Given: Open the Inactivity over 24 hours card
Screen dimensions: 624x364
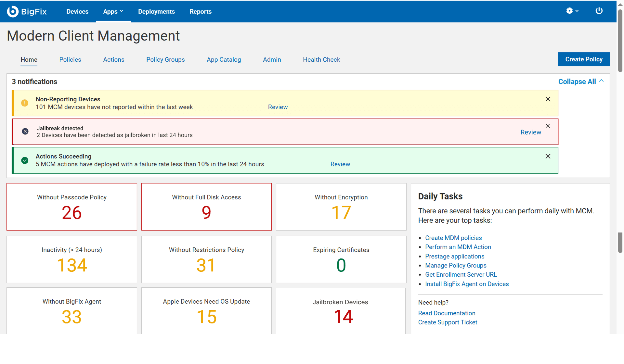Looking at the screenshot, I should [x=72, y=259].
